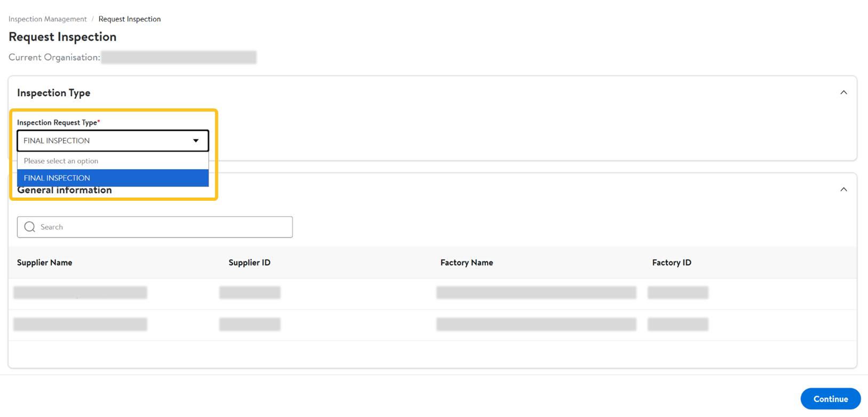Select the second row's factory name cell
This screenshot has width=868, height=417.
pos(536,324)
